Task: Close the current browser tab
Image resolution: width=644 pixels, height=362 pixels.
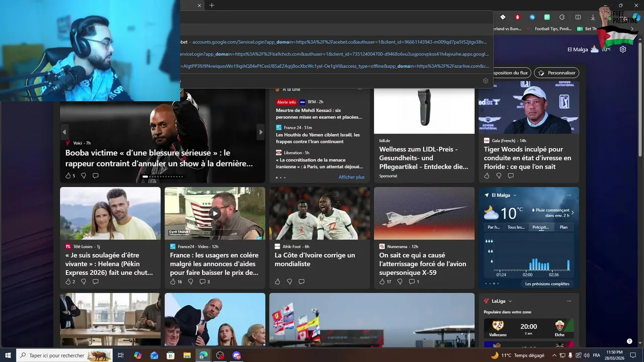Action: pyautogui.click(x=199, y=6)
